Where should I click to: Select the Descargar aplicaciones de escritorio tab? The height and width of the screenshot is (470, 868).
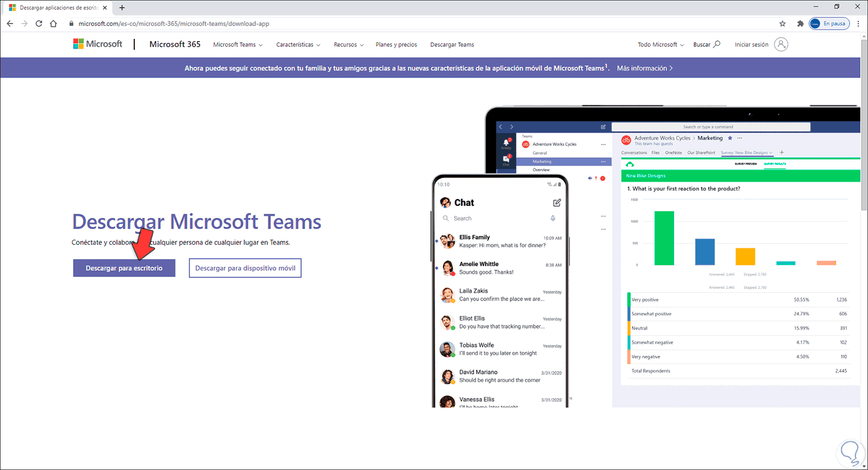pos(58,8)
